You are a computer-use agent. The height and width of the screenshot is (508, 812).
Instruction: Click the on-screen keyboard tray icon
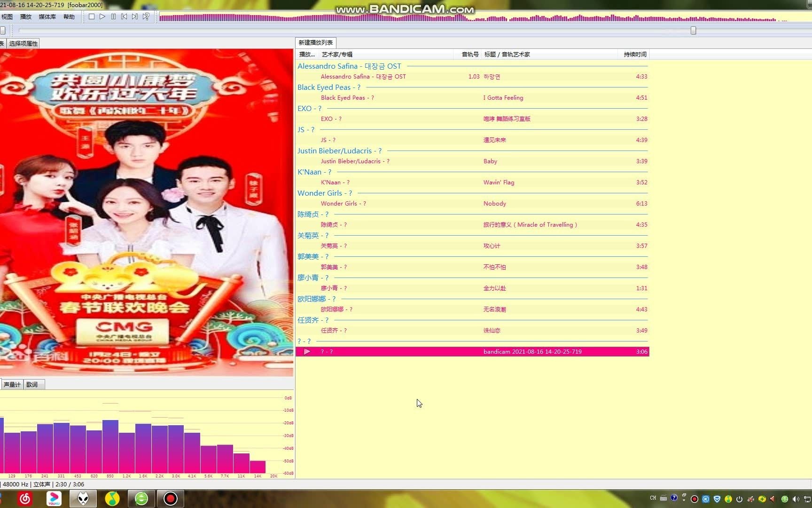pos(663,498)
